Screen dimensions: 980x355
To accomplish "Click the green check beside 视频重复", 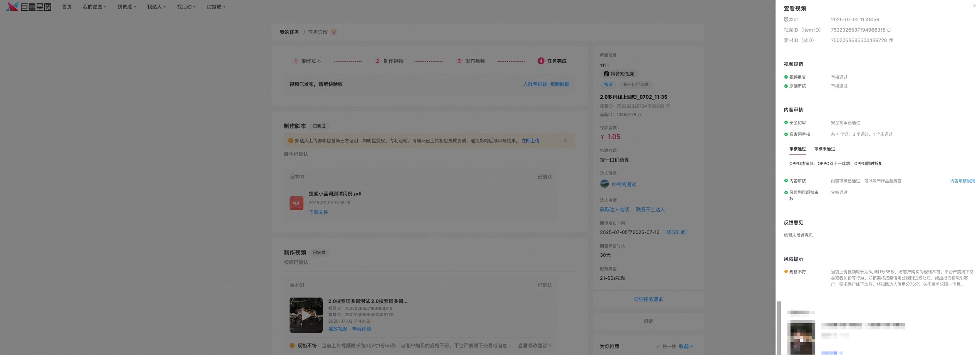I will click(x=786, y=77).
